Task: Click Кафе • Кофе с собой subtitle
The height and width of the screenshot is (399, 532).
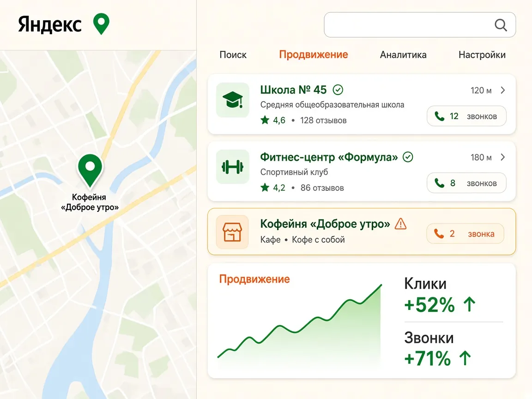Action: pyautogui.click(x=302, y=240)
